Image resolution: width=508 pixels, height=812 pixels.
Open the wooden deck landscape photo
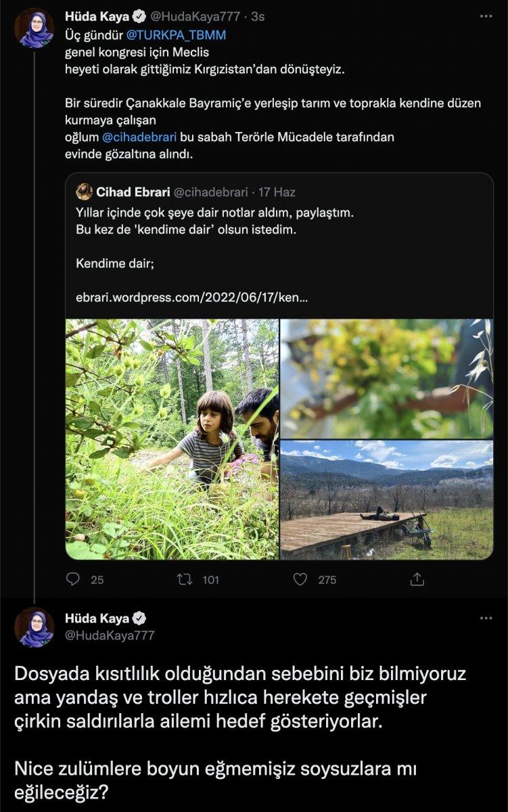pyautogui.click(x=386, y=499)
